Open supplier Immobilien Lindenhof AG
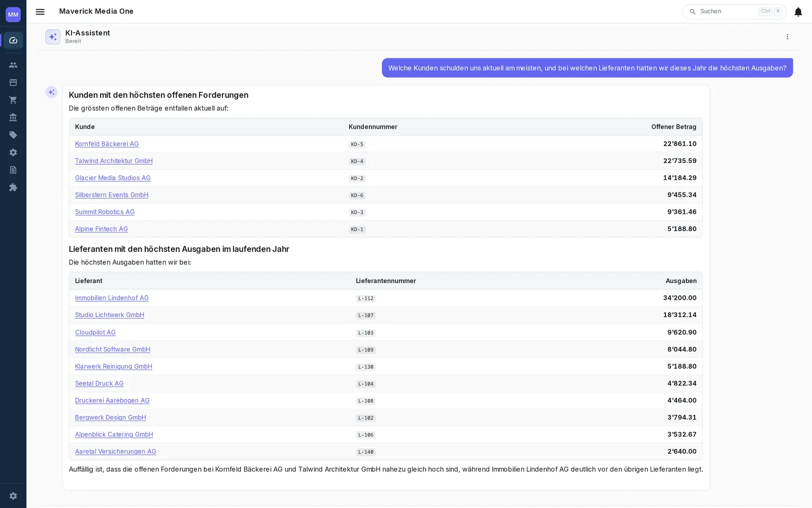The image size is (812, 508). pos(112,298)
